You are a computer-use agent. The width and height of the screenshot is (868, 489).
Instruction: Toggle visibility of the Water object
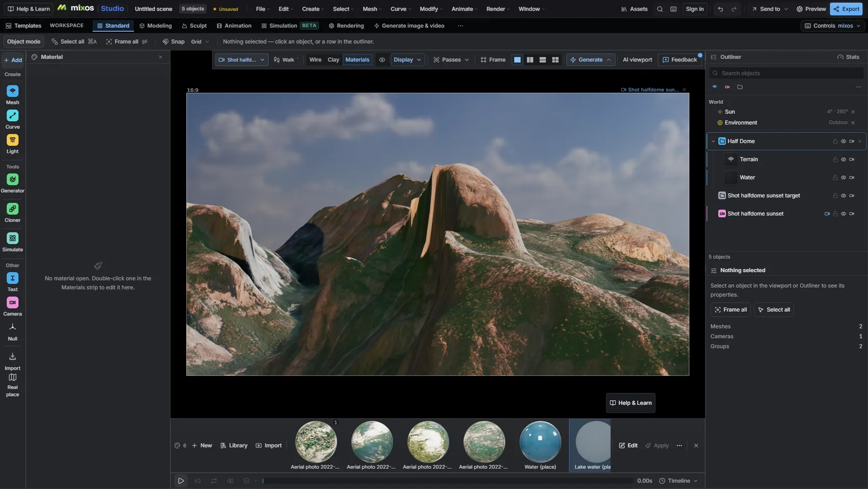(x=843, y=178)
